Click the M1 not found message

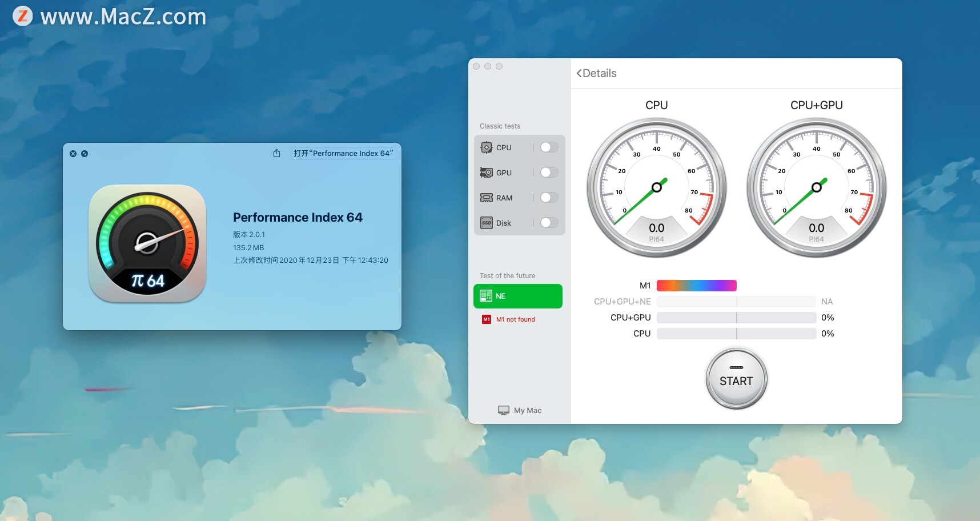516,319
